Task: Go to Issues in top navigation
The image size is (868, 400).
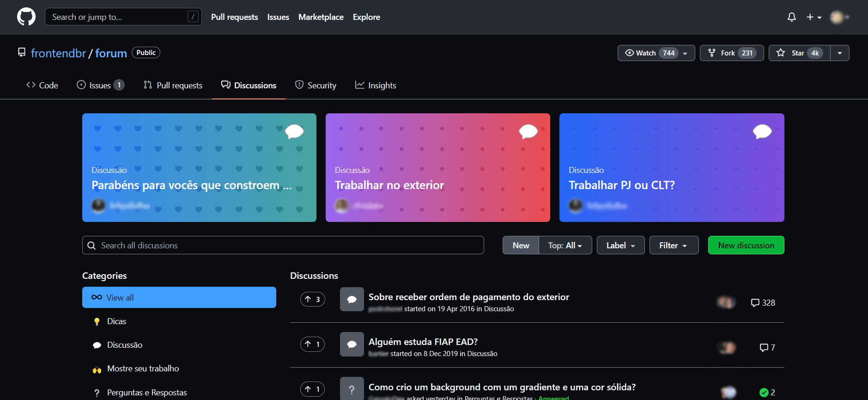Action: (x=278, y=17)
